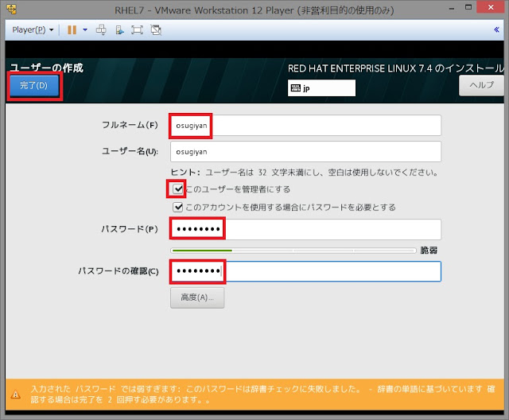Enter full screen mode
Image resolution: width=509 pixels, height=420 pixels.
click(137, 30)
